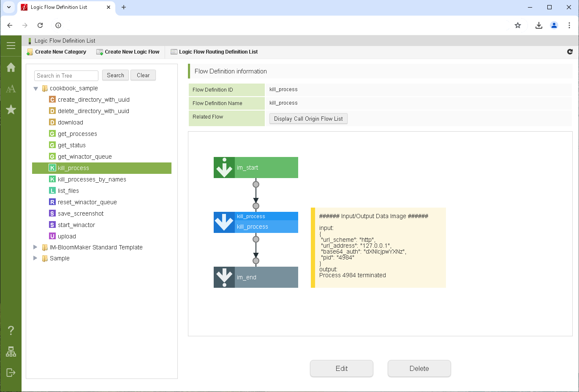
Task: Select the Logic Flow Definition List tab
Action: (66, 7)
